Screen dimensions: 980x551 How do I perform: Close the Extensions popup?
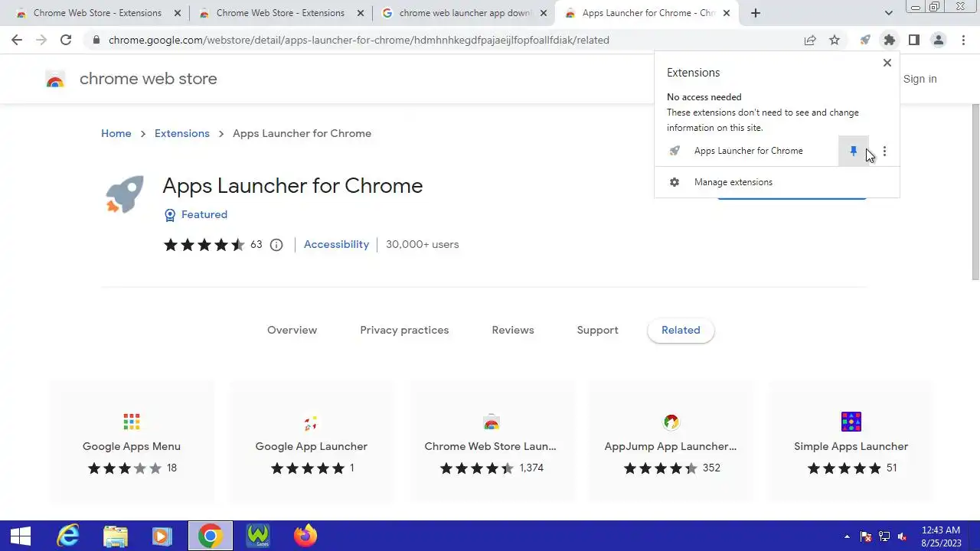pos(887,63)
